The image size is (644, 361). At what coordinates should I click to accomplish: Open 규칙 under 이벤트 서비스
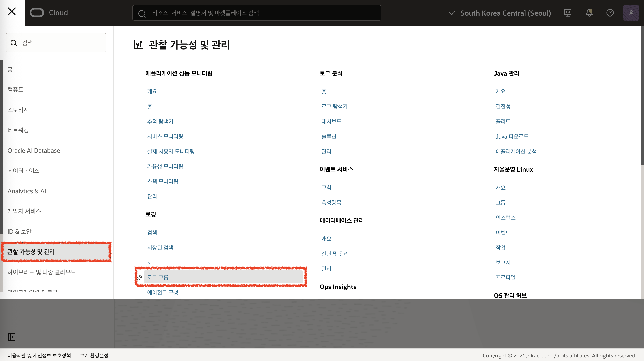326,188
